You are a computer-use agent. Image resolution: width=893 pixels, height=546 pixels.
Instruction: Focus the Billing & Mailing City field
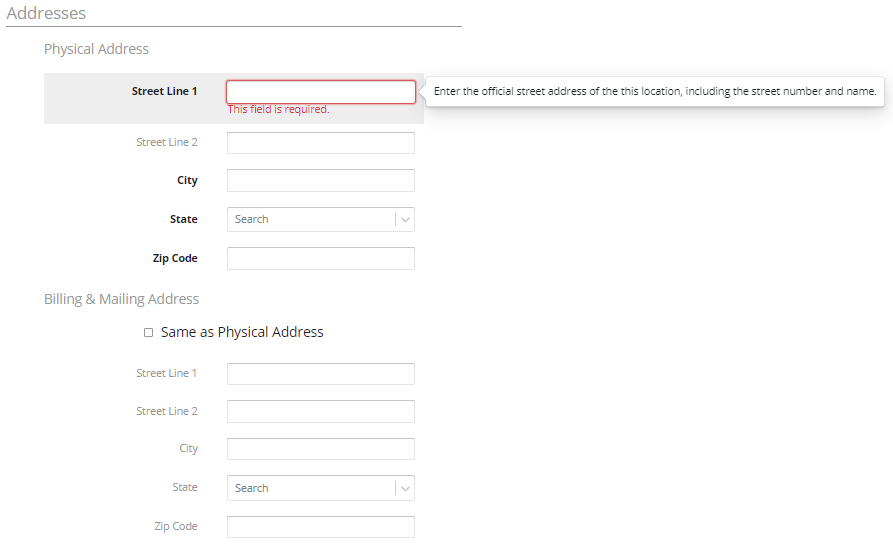321,449
